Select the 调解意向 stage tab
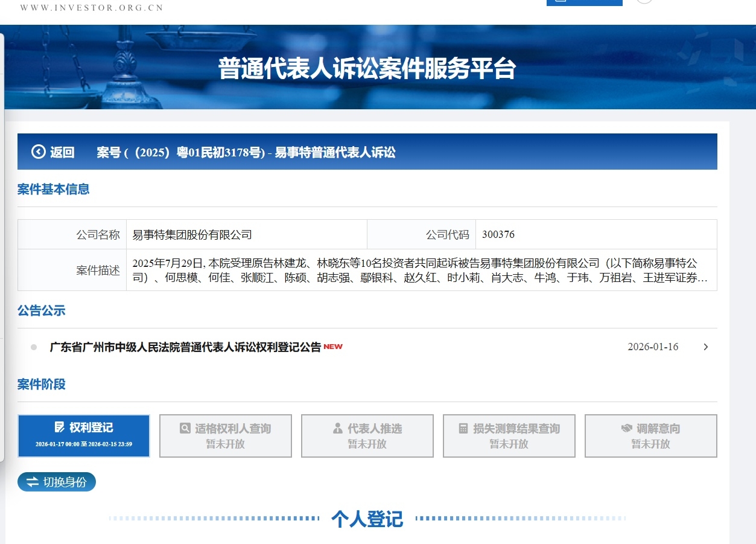Viewport: 756px width, 544px height. tap(651, 436)
